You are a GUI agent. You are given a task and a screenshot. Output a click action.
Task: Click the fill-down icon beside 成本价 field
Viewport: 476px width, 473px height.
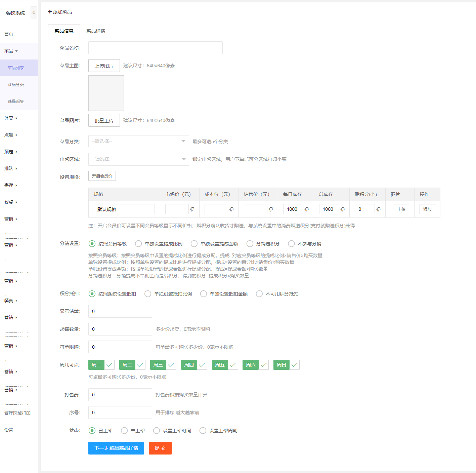pyautogui.click(x=231, y=209)
